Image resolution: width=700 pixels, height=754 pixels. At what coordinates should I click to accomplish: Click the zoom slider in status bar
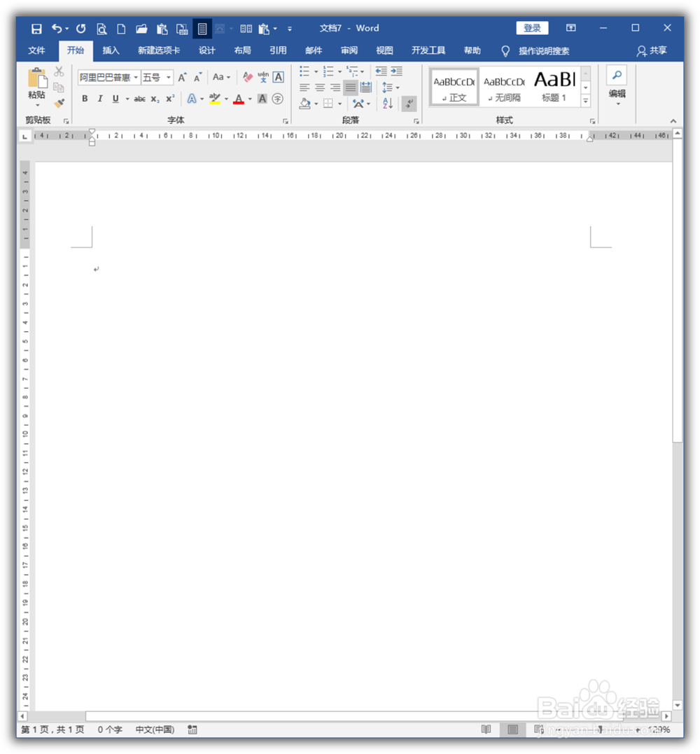[x=600, y=729]
